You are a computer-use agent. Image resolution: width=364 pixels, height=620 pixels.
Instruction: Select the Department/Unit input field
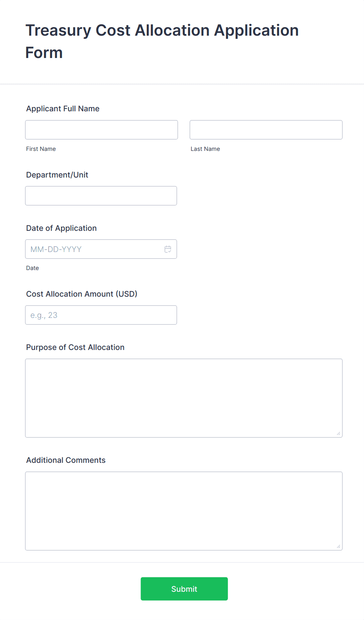click(x=101, y=196)
